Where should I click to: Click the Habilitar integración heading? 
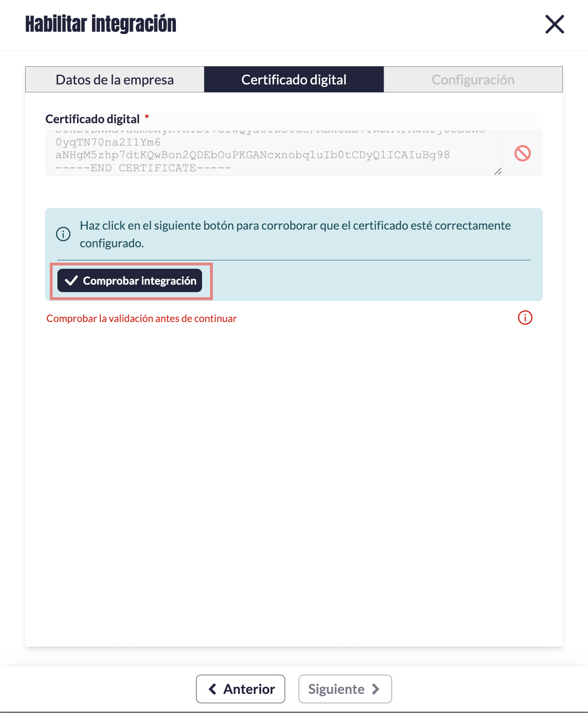[x=101, y=24]
